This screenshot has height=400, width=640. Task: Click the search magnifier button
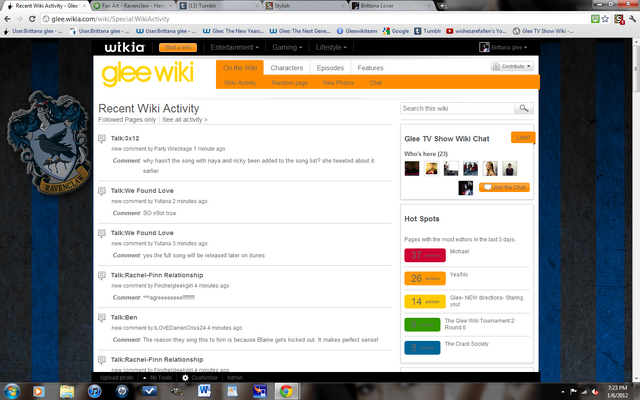point(524,108)
